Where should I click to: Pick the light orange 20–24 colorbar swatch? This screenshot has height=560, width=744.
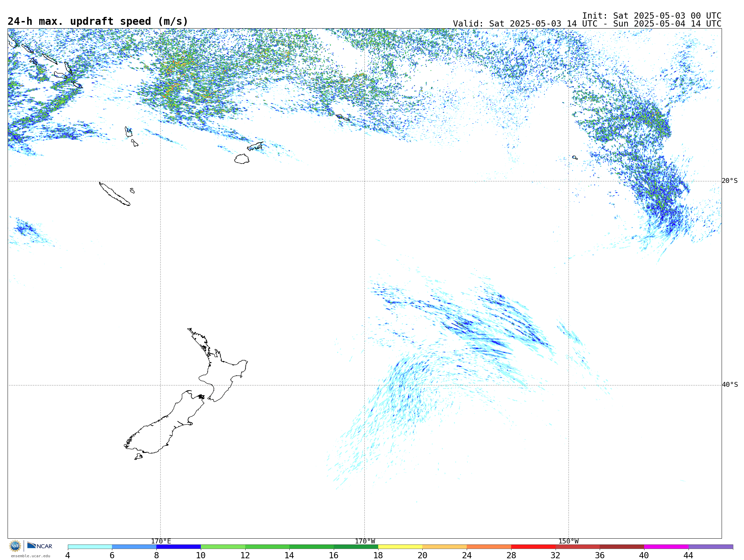coord(445,547)
